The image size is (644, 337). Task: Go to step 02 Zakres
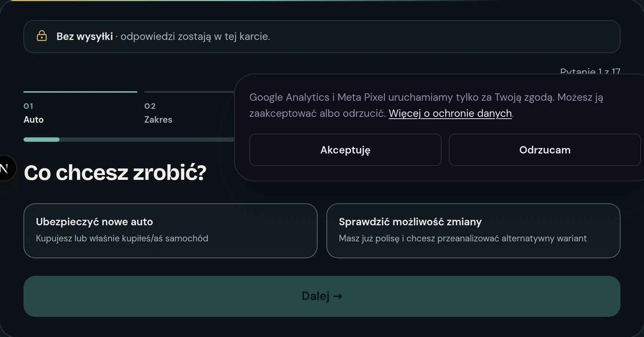click(158, 113)
